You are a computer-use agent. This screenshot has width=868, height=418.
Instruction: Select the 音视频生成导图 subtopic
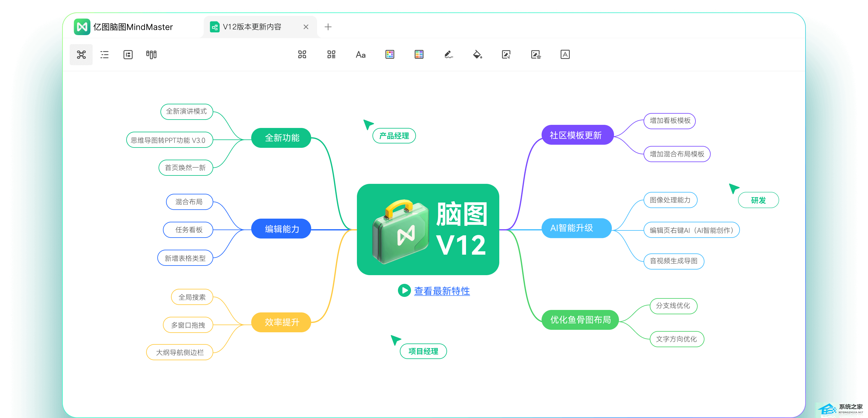click(674, 261)
